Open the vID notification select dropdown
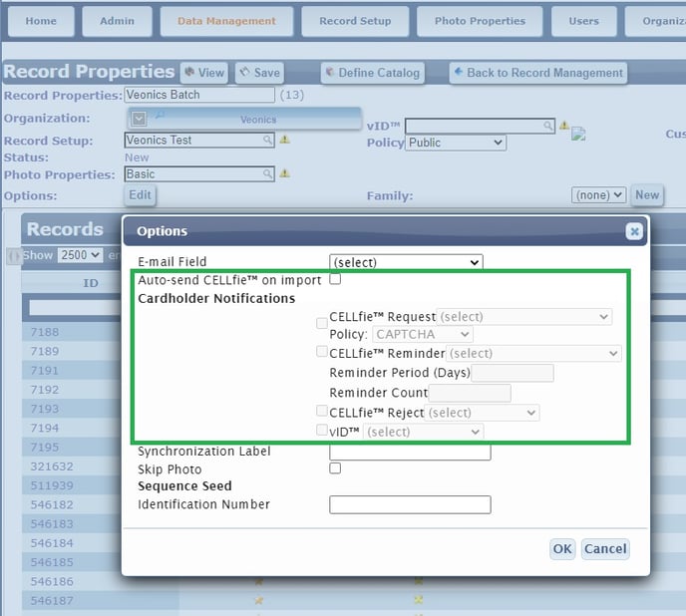This screenshot has height=616, width=686. pos(423,433)
